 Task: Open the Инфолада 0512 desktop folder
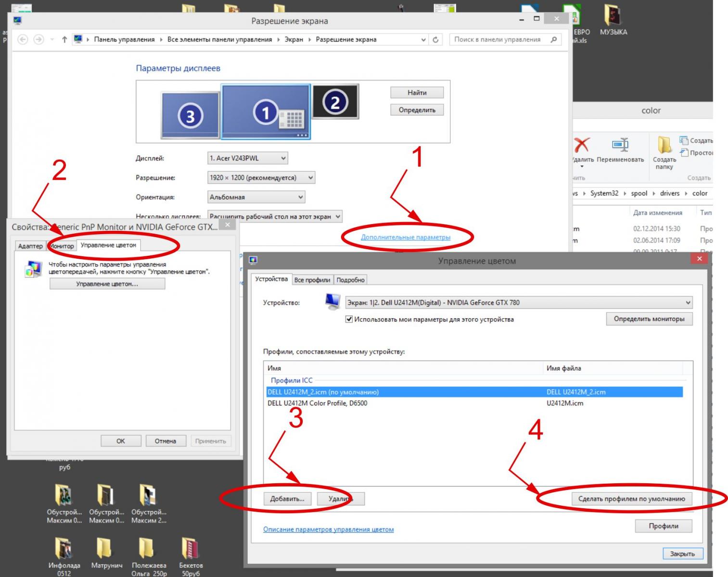(64, 556)
